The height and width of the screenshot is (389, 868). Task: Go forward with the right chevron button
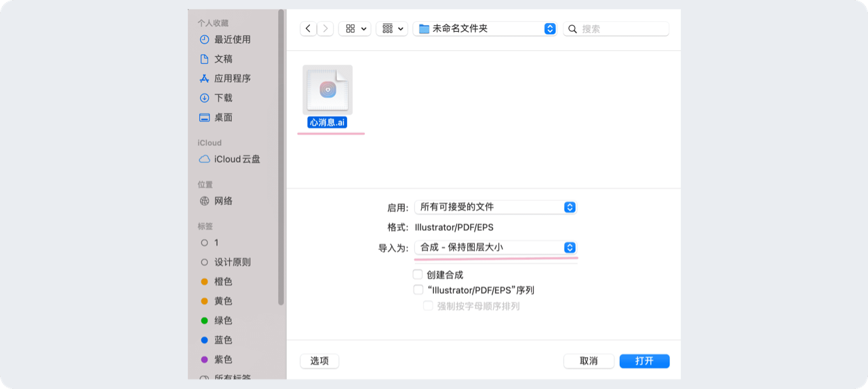(x=325, y=29)
